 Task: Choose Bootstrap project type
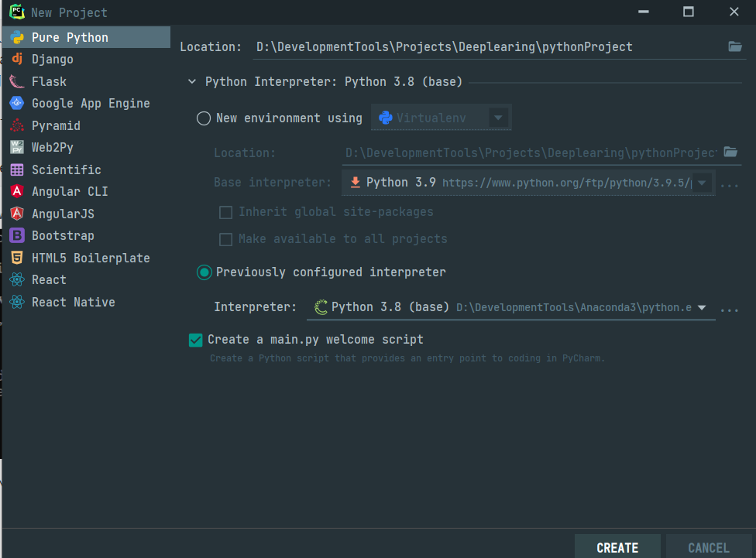[x=86, y=235]
